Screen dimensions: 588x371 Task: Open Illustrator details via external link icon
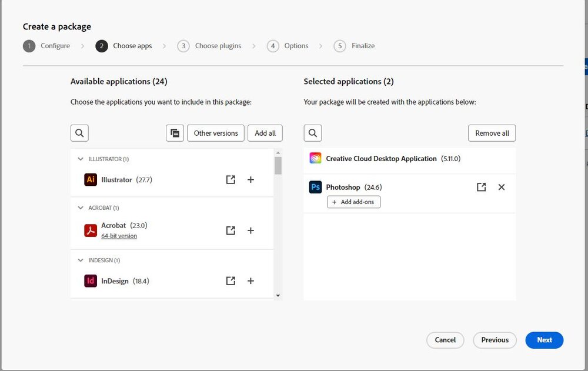[230, 180]
